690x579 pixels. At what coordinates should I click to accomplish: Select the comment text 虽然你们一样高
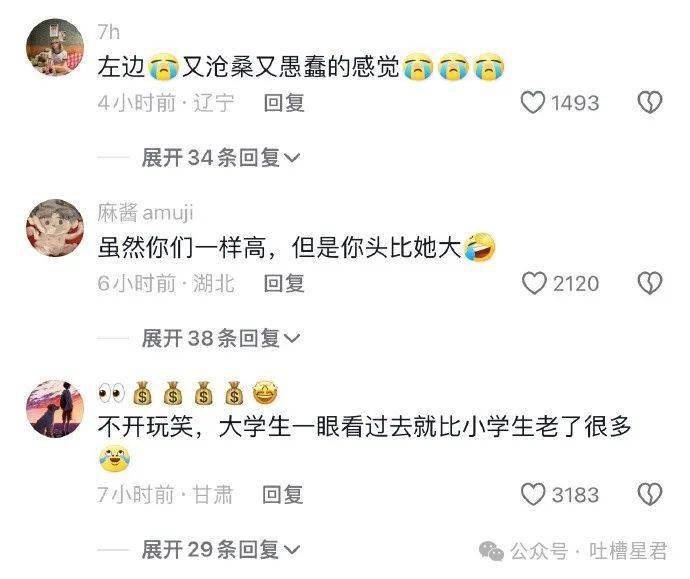pos(182,248)
